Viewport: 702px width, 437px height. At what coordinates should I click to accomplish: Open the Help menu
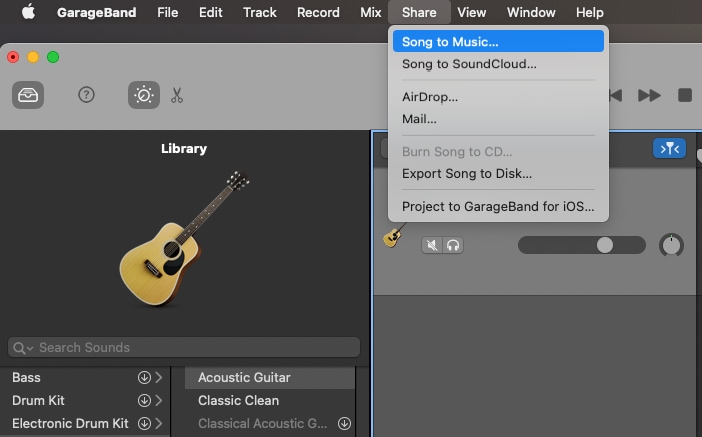pos(590,12)
